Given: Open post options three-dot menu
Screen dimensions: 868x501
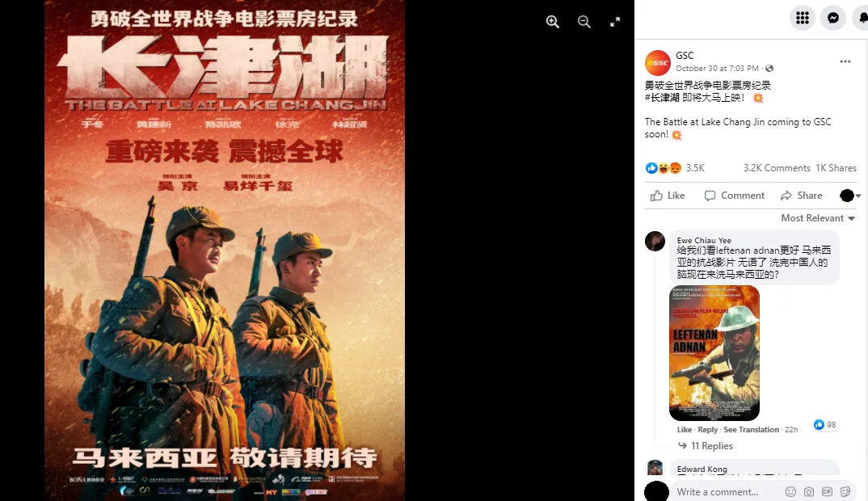Looking at the screenshot, I should point(845,61).
